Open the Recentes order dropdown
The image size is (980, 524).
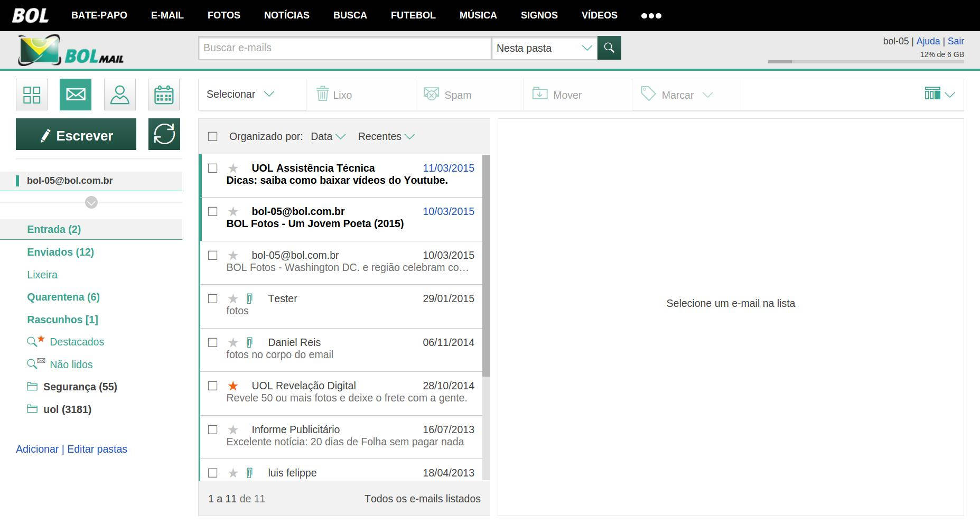pyautogui.click(x=386, y=136)
